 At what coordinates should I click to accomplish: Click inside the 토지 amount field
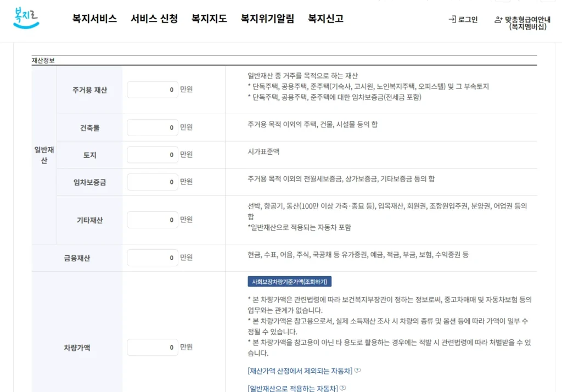tap(153, 154)
